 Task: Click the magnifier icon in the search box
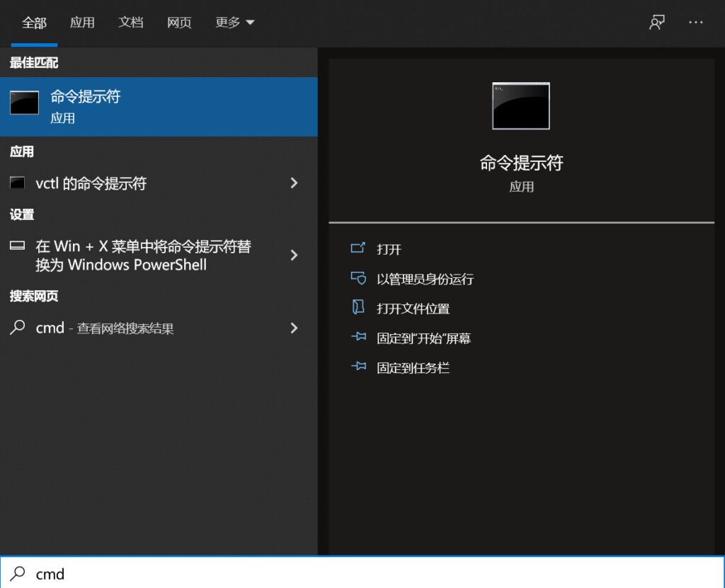pyautogui.click(x=19, y=574)
